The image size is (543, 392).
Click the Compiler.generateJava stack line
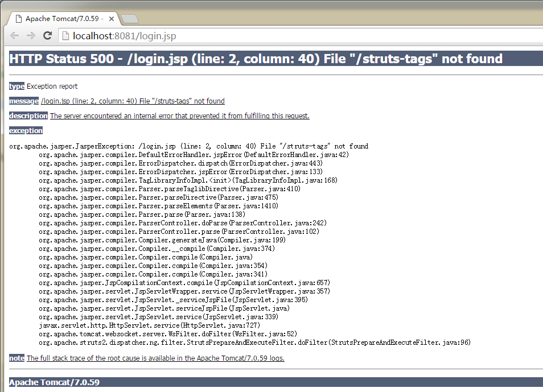point(162,240)
